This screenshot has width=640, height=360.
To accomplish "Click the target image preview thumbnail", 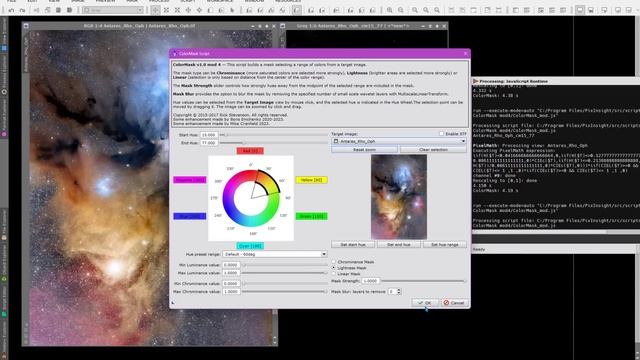I will pyautogui.click(x=399, y=197).
